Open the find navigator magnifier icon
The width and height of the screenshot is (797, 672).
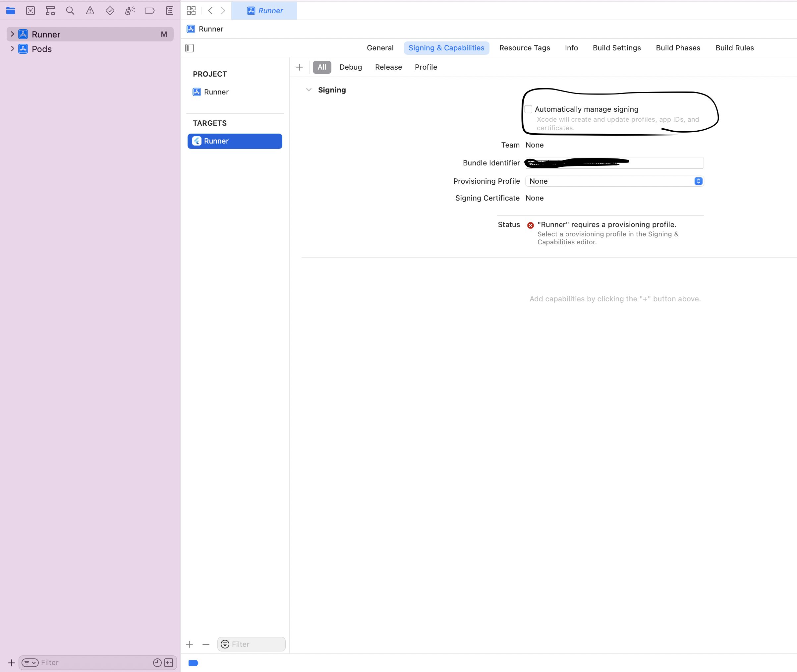click(x=70, y=11)
